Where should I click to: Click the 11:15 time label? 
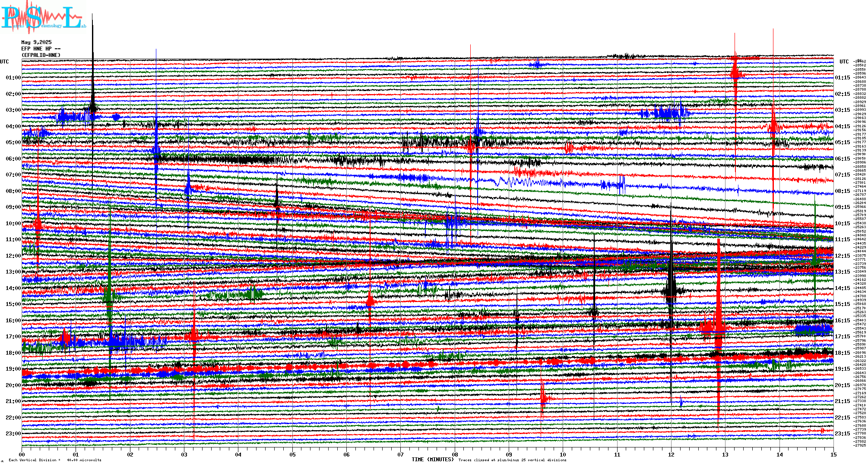(x=843, y=239)
